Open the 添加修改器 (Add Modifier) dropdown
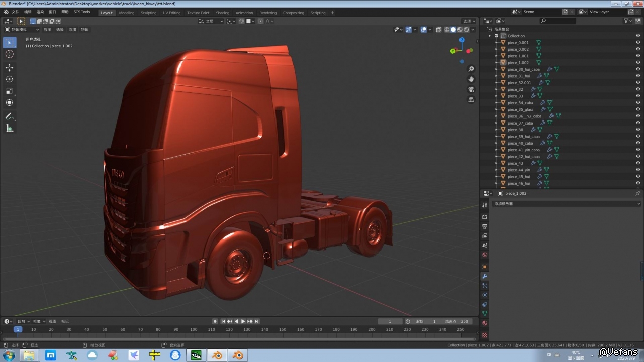This screenshot has width=644, height=362. [x=567, y=204]
